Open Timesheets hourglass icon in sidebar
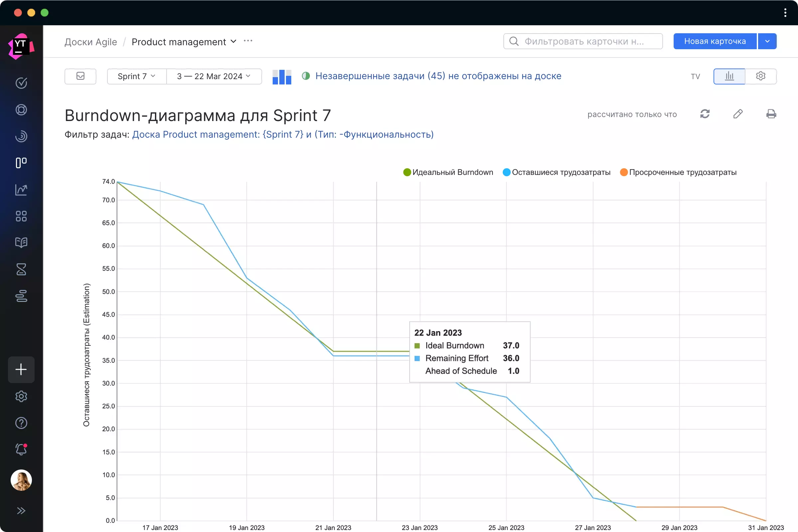The height and width of the screenshot is (532, 798). coord(21,269)
